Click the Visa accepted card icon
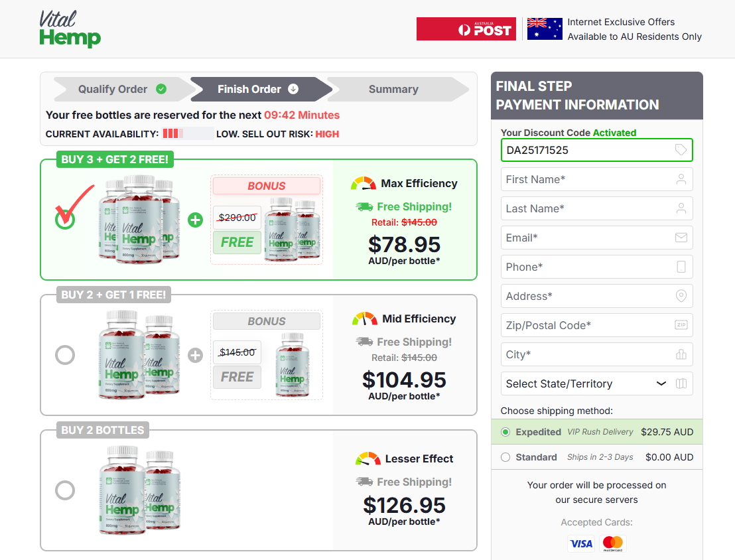This screenshot has width=735, height=560. coord(581,543)
